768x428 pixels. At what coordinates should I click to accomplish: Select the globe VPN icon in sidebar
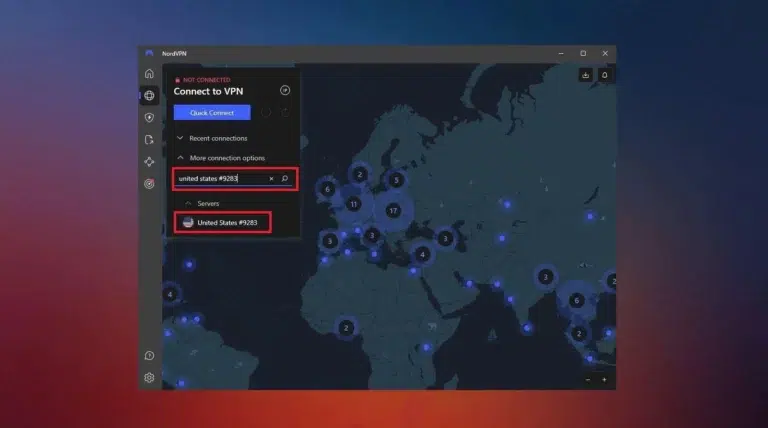149,96
